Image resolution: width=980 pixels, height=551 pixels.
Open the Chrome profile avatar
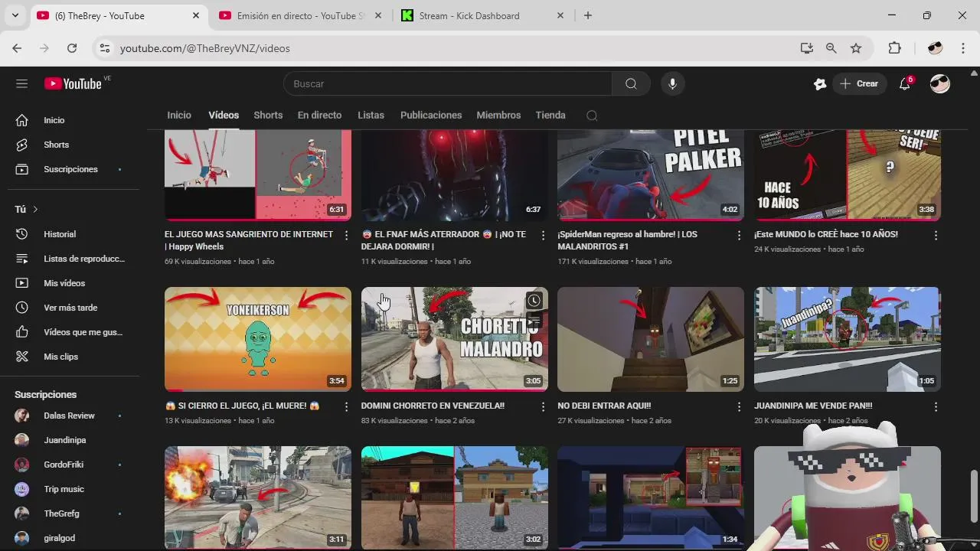(935, 48)
